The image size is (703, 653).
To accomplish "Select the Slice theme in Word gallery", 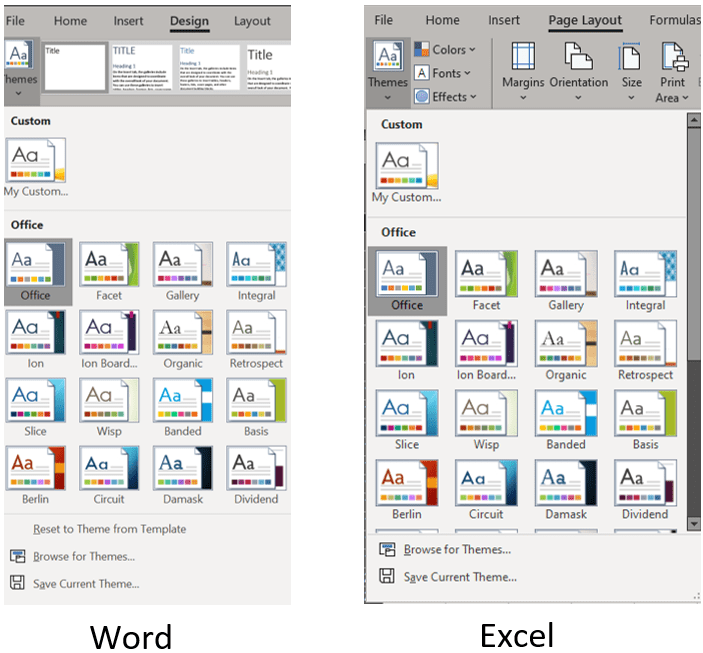I will [35, 407].
